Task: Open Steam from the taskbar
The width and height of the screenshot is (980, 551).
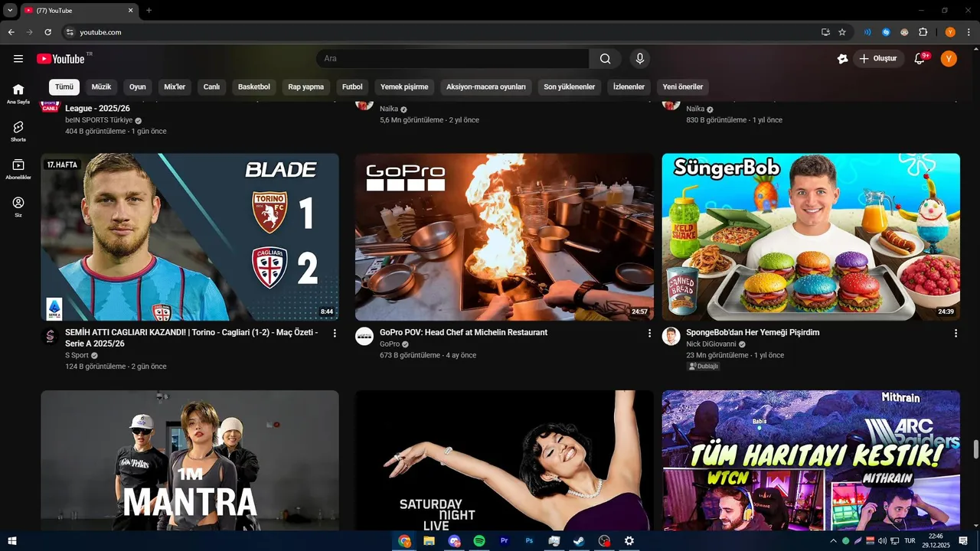Action: tap(580, 541)
